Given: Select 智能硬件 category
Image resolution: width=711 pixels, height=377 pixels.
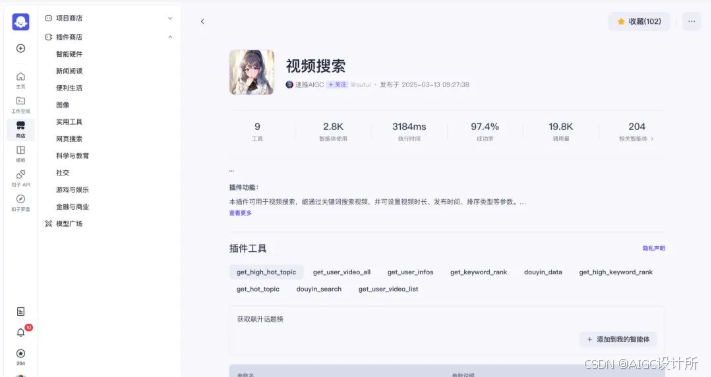Looking at the screenshot, I should tap(69, 54).
